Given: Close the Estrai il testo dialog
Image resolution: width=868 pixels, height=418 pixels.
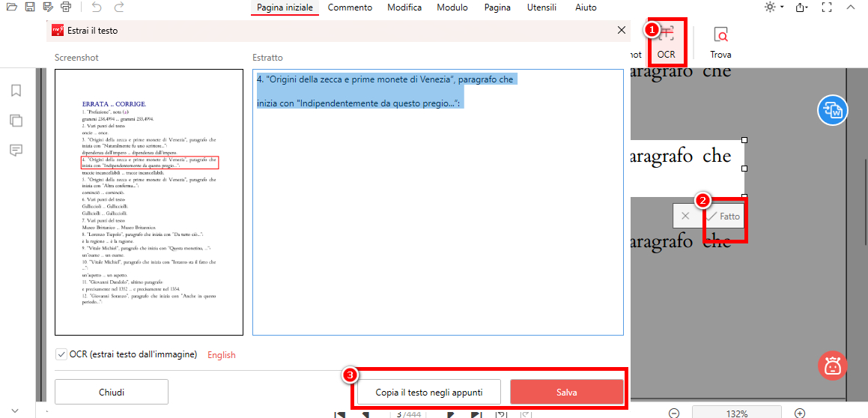Looking at the screenshot, I should [x=622, y=31].
